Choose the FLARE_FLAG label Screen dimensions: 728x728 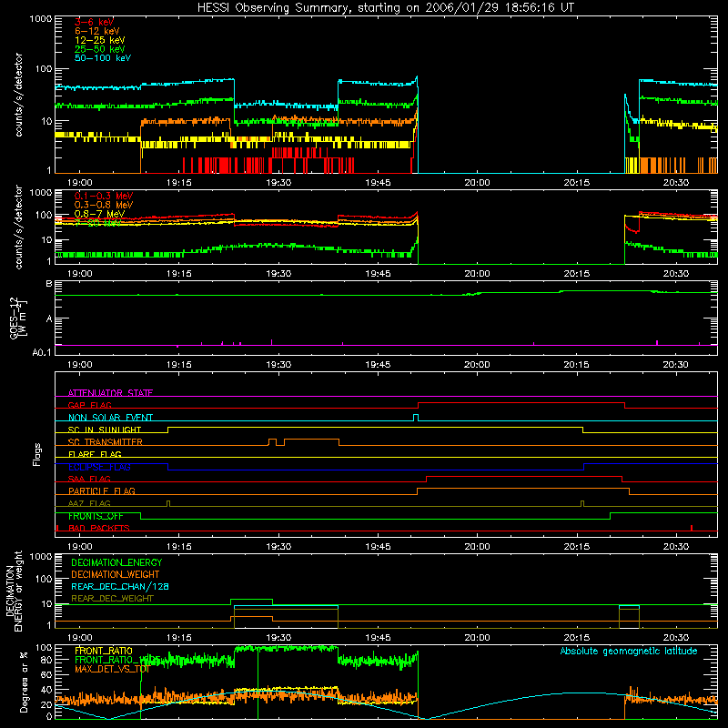(x=95, y=454)
